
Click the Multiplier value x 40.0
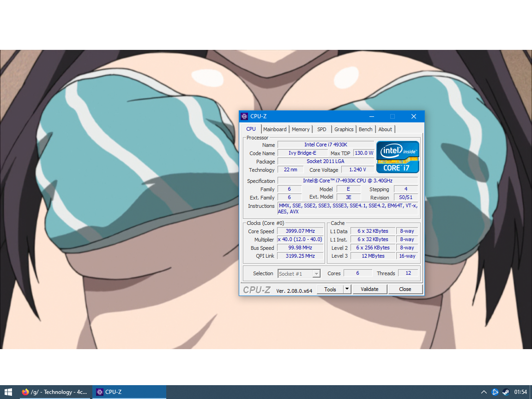[x=300, y=240]
